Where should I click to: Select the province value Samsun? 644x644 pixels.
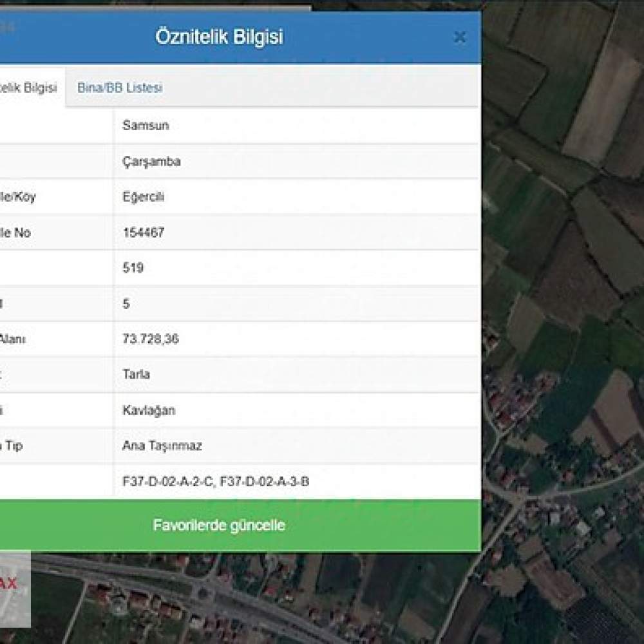tap(146, 126)
